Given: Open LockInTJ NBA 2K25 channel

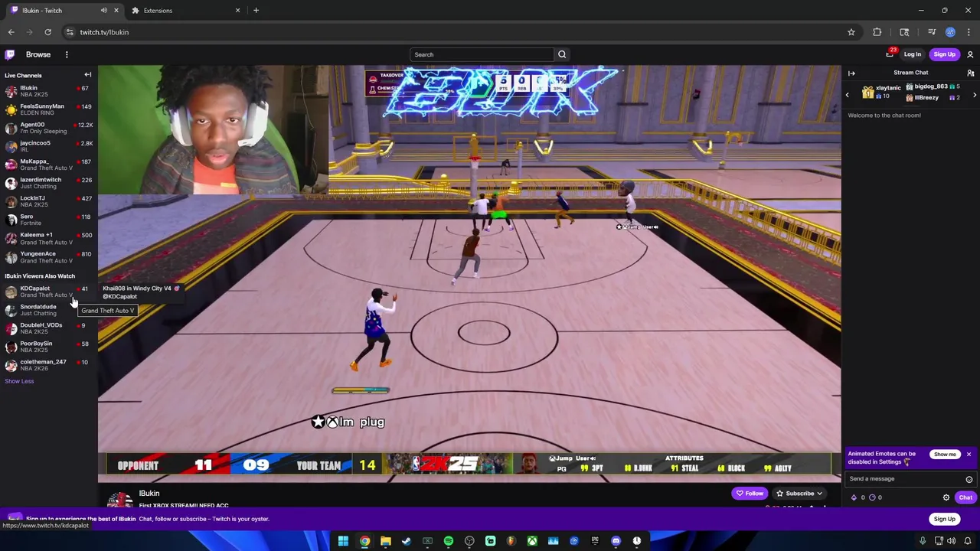Looking at the screenshot, I should pyautogui.click(x=48, y=201).
